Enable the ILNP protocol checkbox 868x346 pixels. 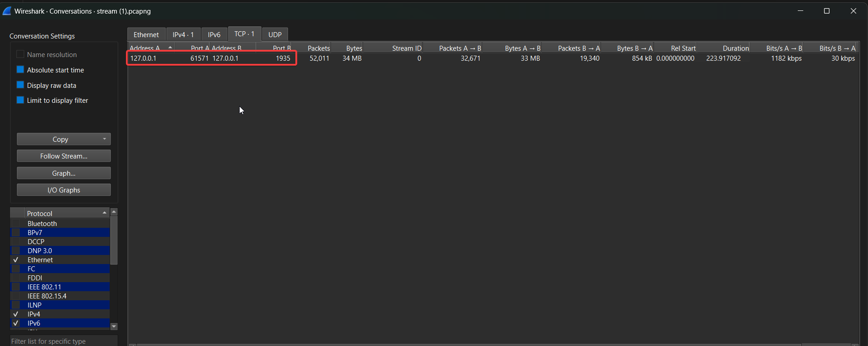(x=16, y=305)
